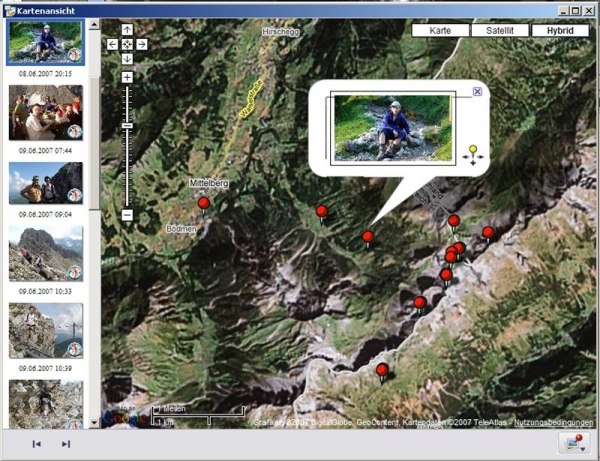
Task: Pan the map down with arrow button
Action: click(127, 58)
